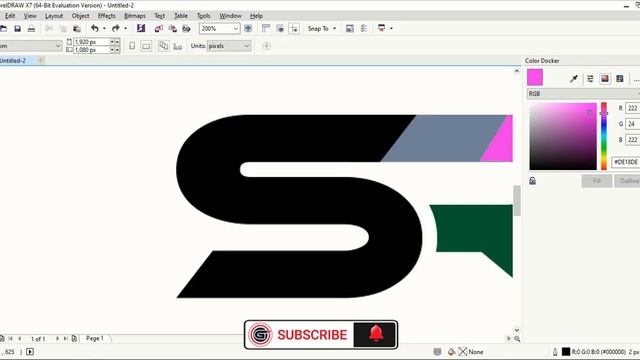The height and width of the screenshot is (360, 640).
Task: Toggle the All pages layout button
Action: click(164, 46)
